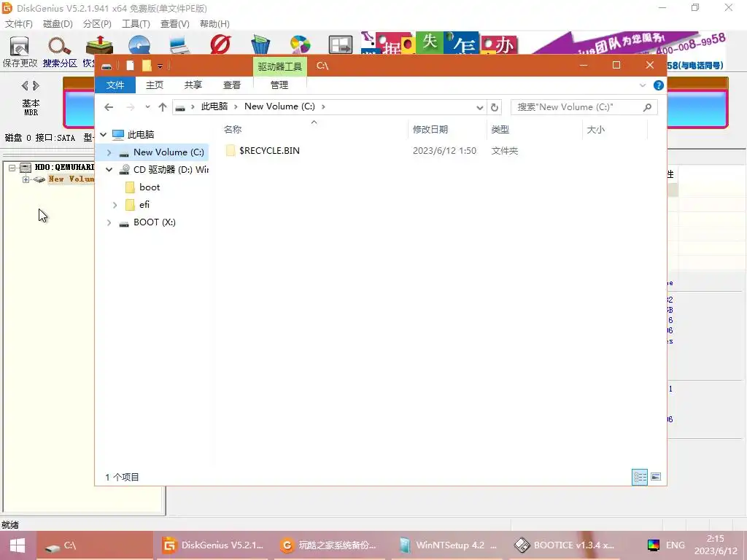Click Save Changes (保存更改) in DiskGenius toolbar
The image size is (747, 560).
coord(20,51)
